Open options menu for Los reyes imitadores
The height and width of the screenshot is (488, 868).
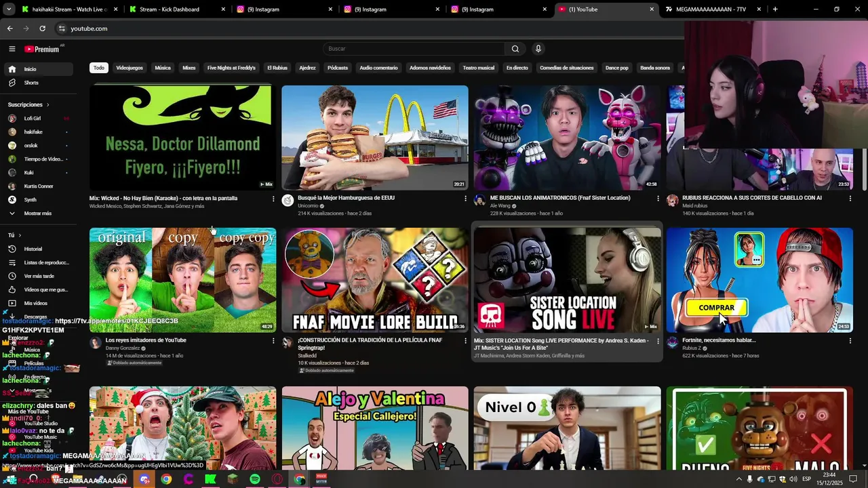tap(273, 341)
